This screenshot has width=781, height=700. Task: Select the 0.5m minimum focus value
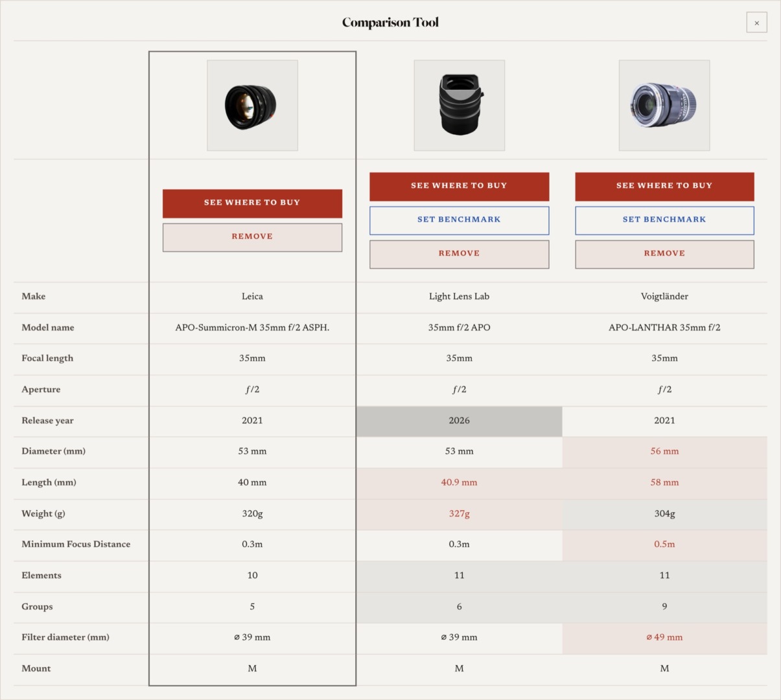[x=664, y=544]
